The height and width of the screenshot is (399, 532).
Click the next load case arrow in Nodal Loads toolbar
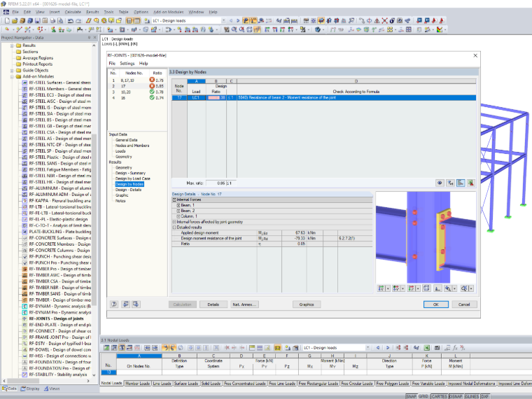(x=388, y=348)
